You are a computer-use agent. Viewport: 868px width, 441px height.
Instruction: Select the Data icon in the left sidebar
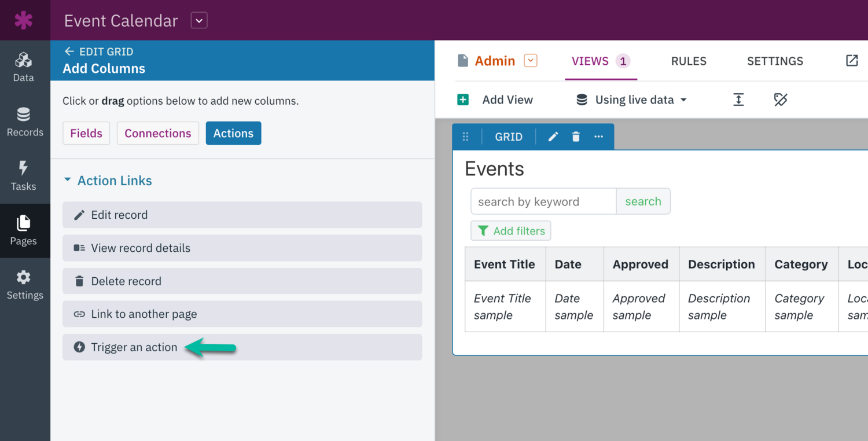point(25,65)
